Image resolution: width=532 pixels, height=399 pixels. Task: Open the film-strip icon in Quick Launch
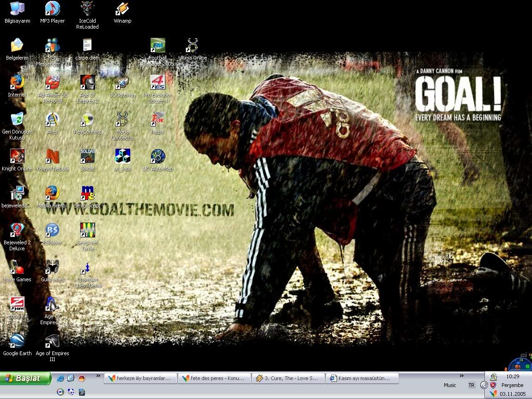(x=81, y=392)
